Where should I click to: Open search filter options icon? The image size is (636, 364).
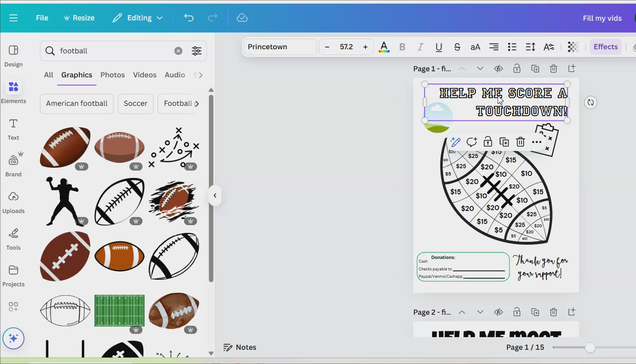coord(197,51)
